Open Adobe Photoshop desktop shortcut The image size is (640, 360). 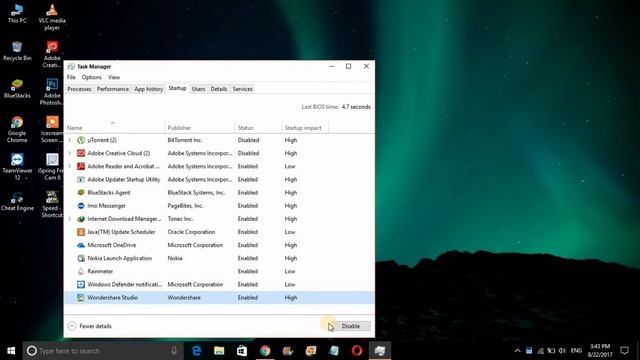coord(52,92)
